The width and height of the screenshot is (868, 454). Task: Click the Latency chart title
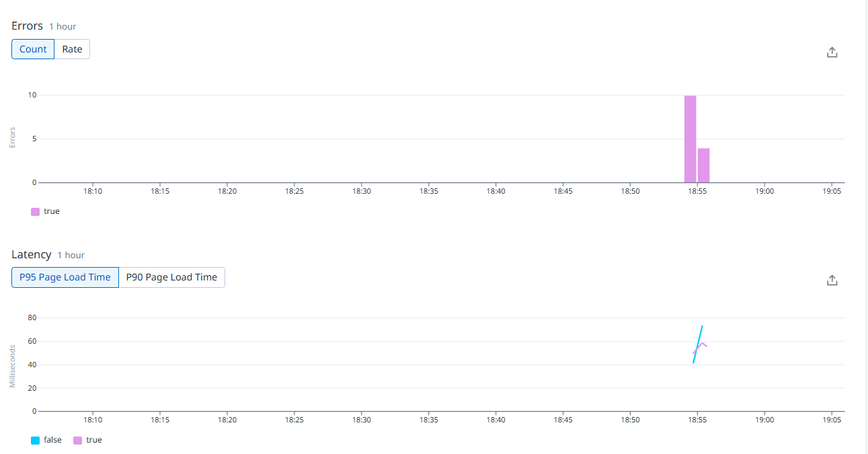tap(31, 254)
